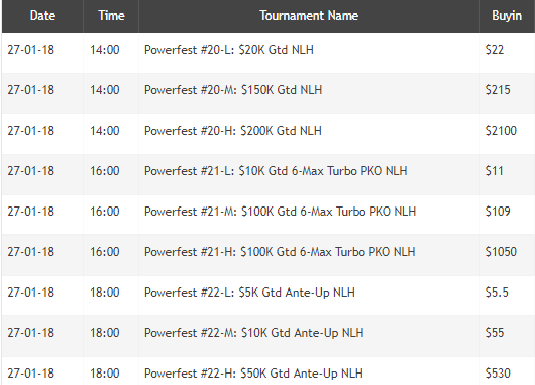Image resolution: width=535 pixels, height=385 pixels.
Task: Click the Date column header
Action: coord(42,16)
